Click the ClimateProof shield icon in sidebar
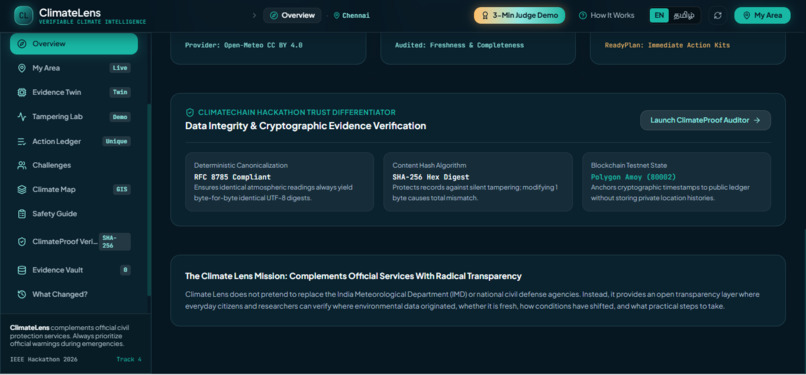The image size is (806, 375). pos(22,241)
